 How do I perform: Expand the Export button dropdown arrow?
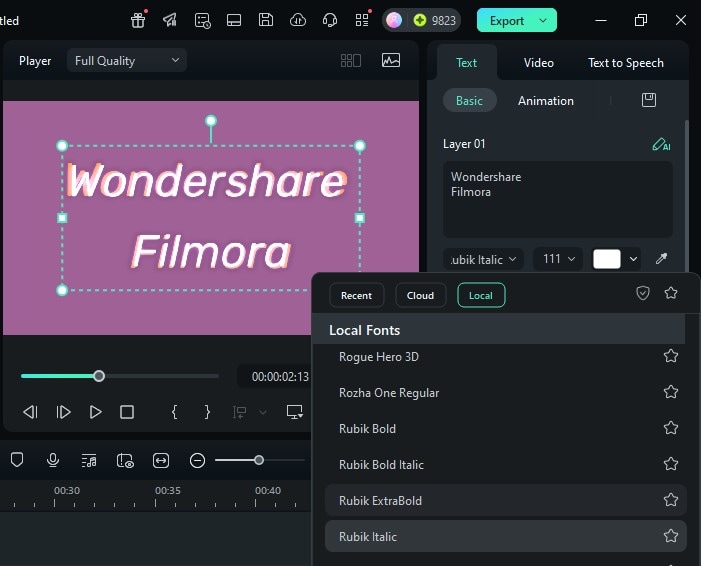click(x=543, y=21)
